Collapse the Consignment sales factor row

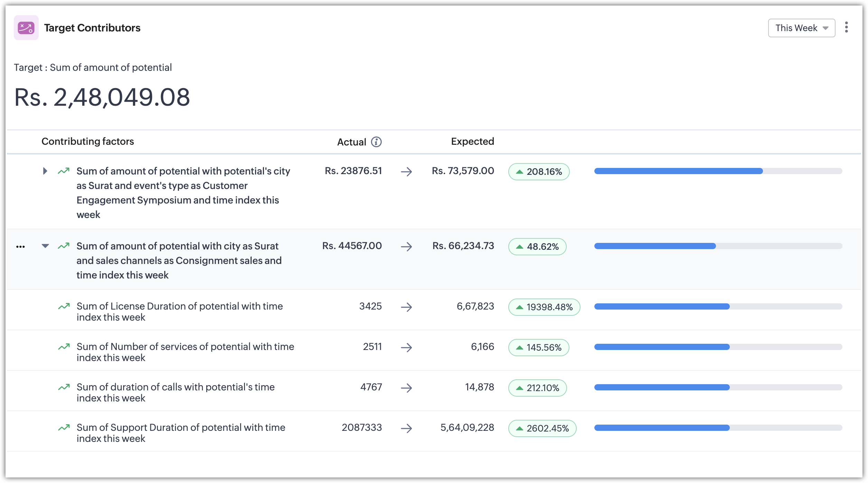tap(45, 246)
